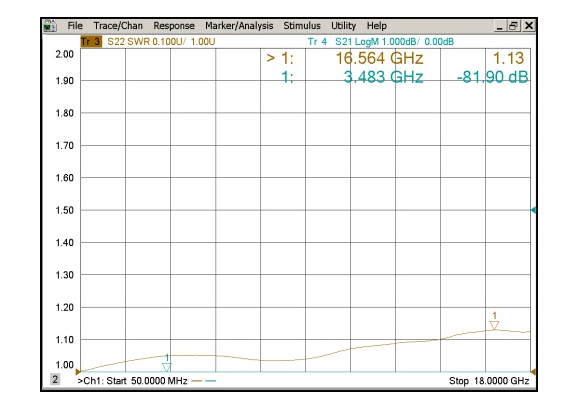Open the Response menu
Screen dimensions: 577x406
[174, 26]
